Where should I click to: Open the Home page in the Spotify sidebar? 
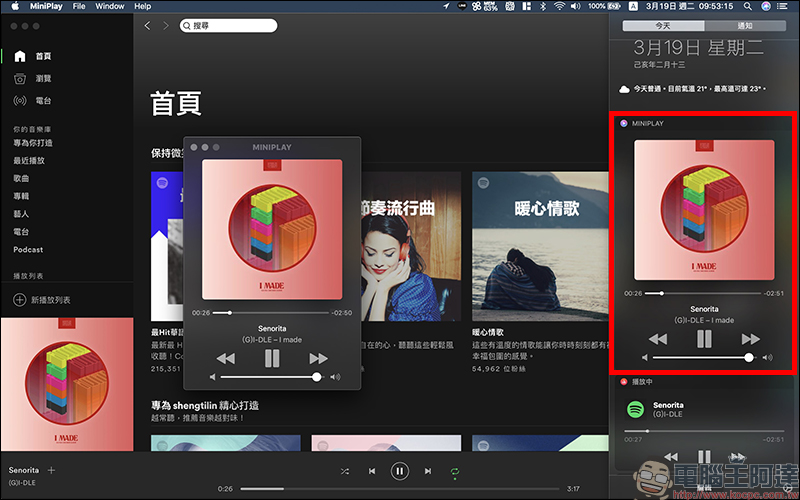point(33,56)
